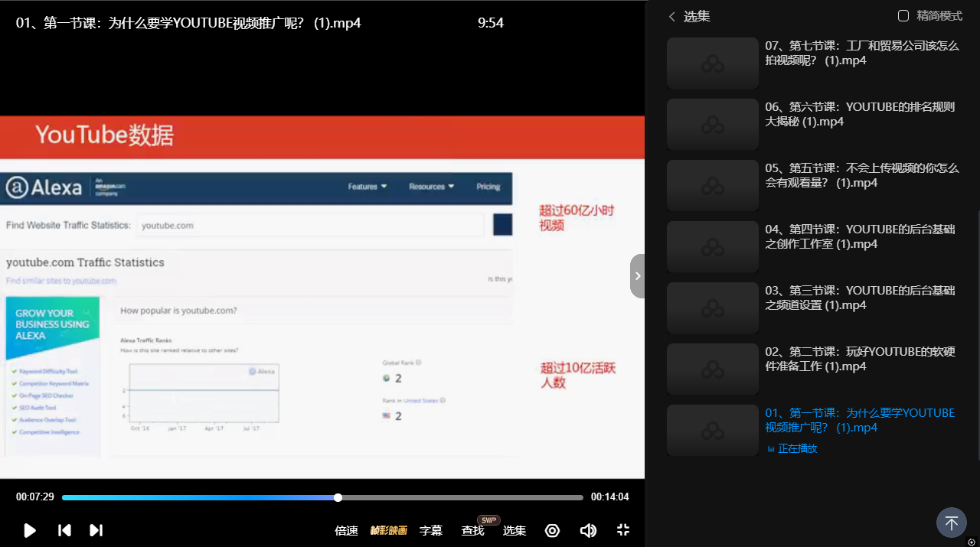Skip to the previous video
Image resolution: width=980 pixels, height=547 pixels.
[x=65, y=530]
